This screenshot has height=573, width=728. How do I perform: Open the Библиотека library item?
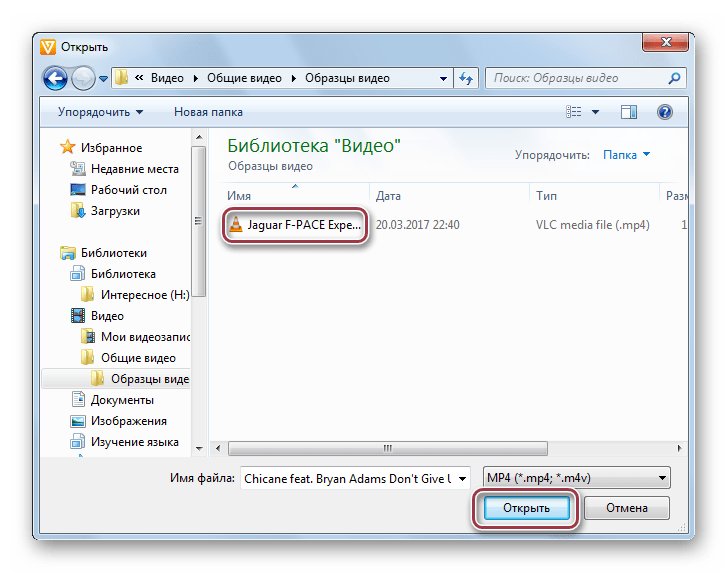113,273
